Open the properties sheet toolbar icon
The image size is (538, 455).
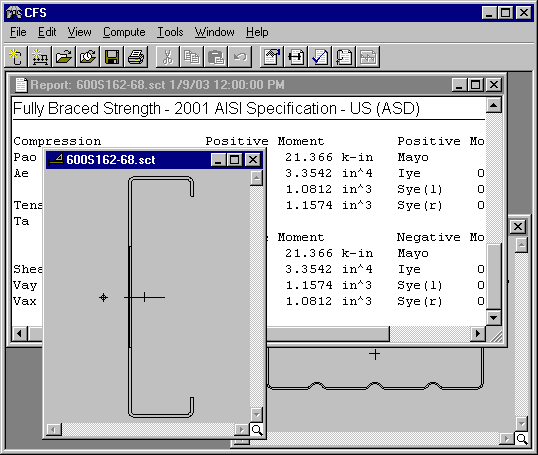(x=272, y=57)
